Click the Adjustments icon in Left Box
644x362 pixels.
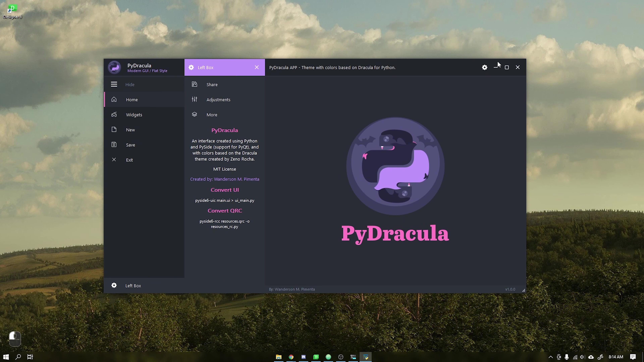[x=194, y=99]
